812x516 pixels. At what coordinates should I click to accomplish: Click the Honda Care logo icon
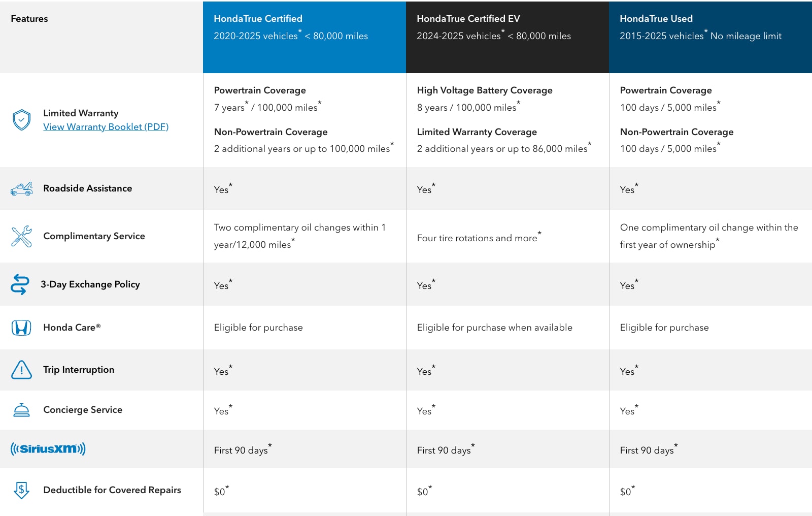click(21, 328)
